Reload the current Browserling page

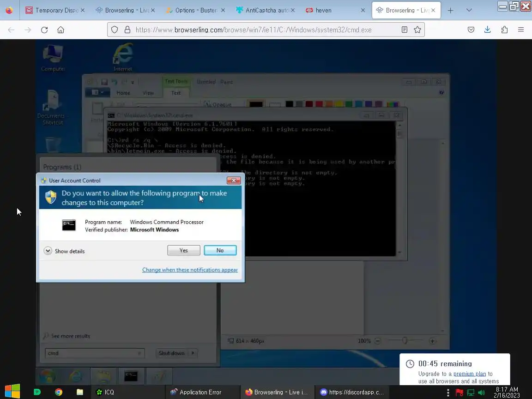point(44,30)
